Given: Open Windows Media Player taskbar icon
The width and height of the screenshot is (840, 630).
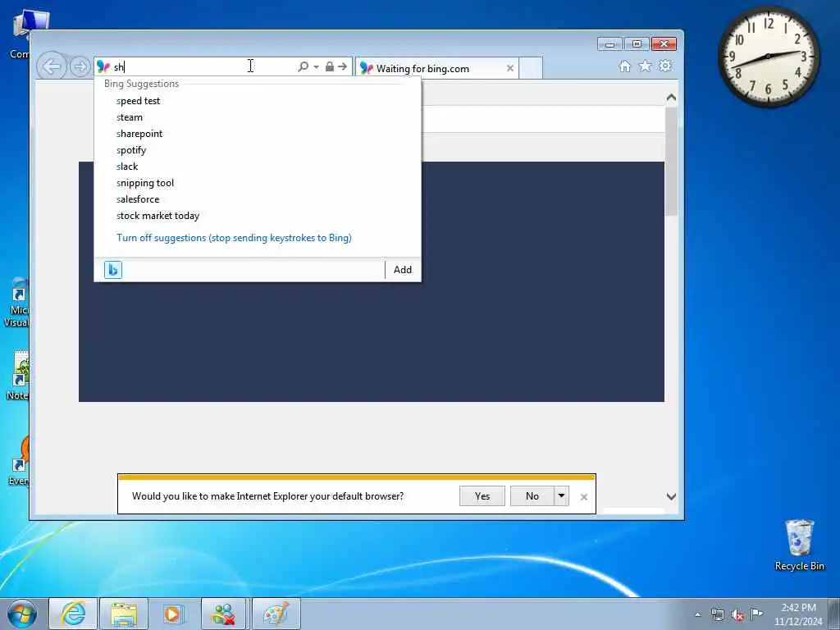Looking at the screenshot, I should point(174,614).
